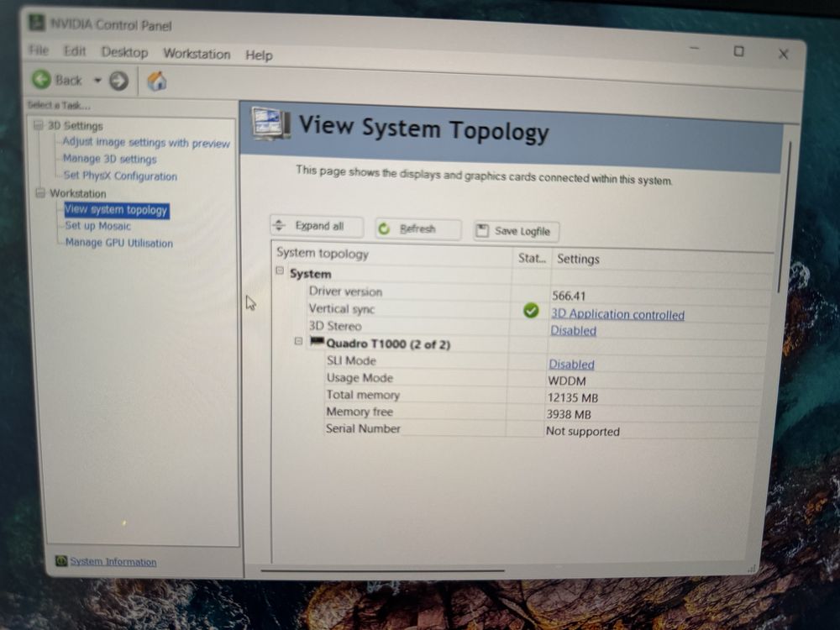This screenshot has width=840, height=630.
Task: Select the Total memory row label
Action: pos(363,395)
